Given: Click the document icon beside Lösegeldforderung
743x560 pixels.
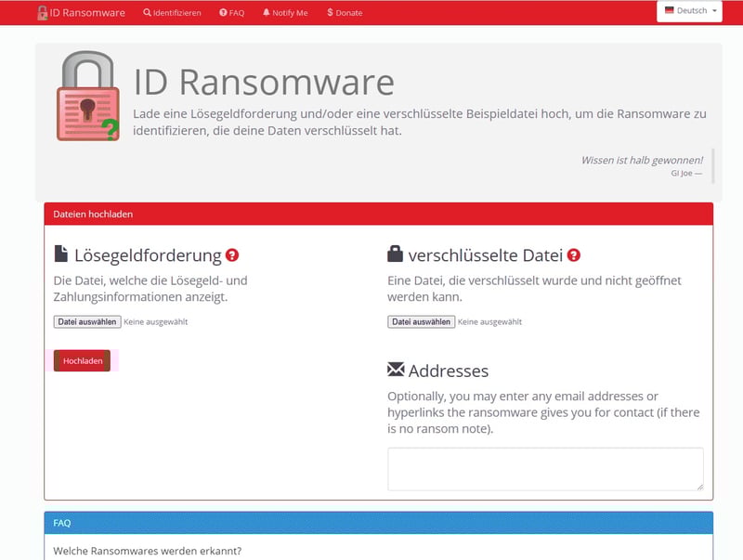Looking at the screenshot, I should click(61, 254).
